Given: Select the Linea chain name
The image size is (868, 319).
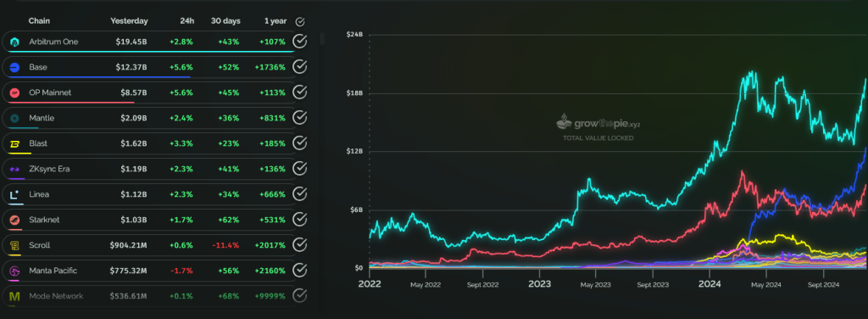Looking at the screenshot, I should (x=38, y=194).
